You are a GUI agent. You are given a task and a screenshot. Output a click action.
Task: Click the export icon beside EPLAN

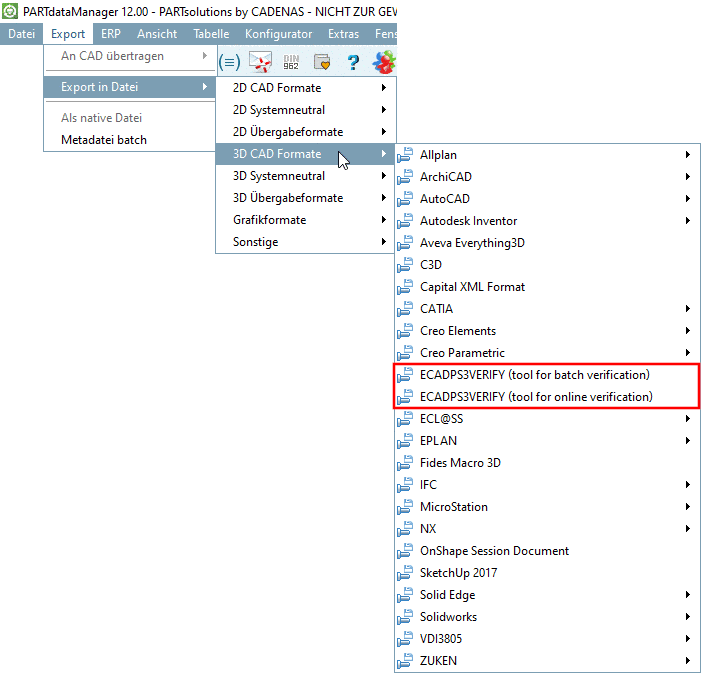[x=405, y=441]
